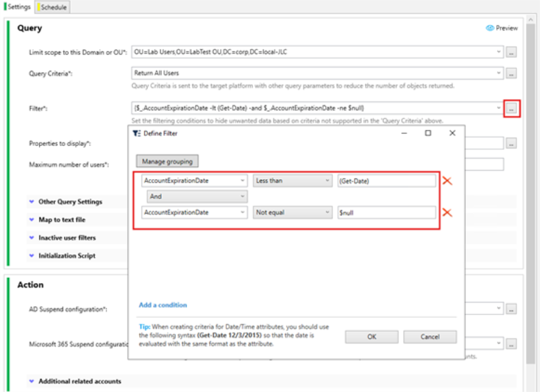Browse for domain or OU scope ellipsis button

pos(511,52)
